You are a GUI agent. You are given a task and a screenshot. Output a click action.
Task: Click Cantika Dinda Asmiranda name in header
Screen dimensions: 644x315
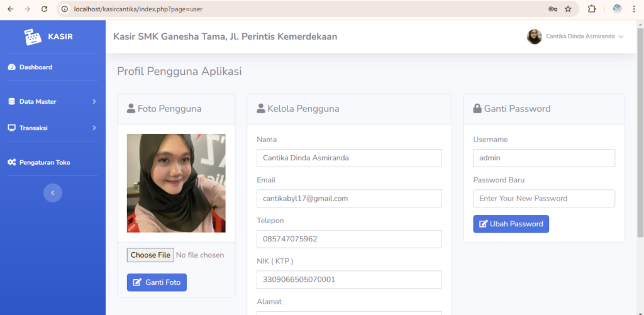coord(580,36)
